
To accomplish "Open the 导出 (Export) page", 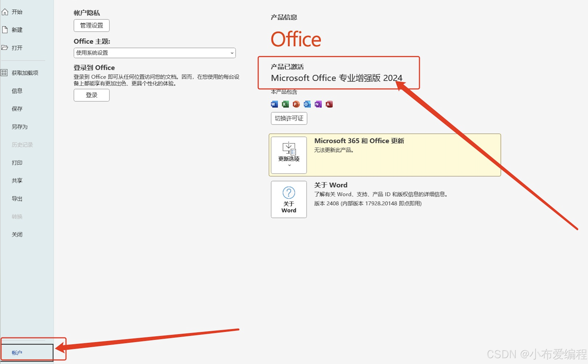I will [x=17, y=199].
